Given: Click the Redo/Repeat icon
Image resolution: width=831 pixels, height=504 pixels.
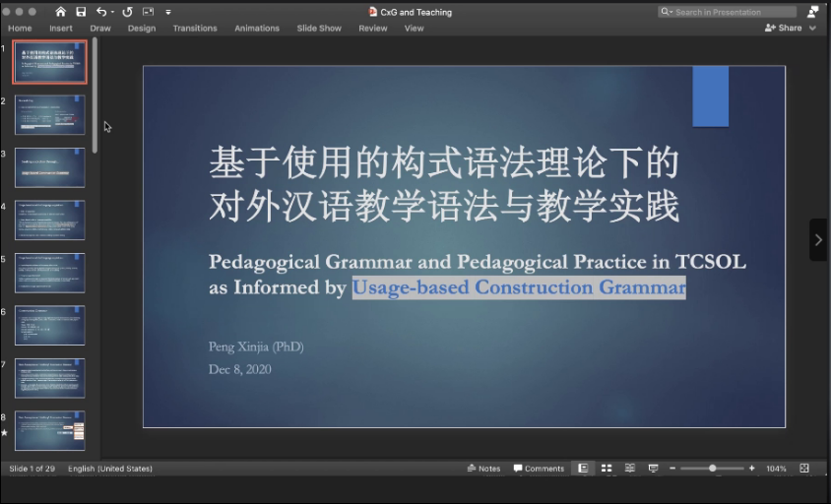Looking at the screenshot, I should (x=127, y=12).
